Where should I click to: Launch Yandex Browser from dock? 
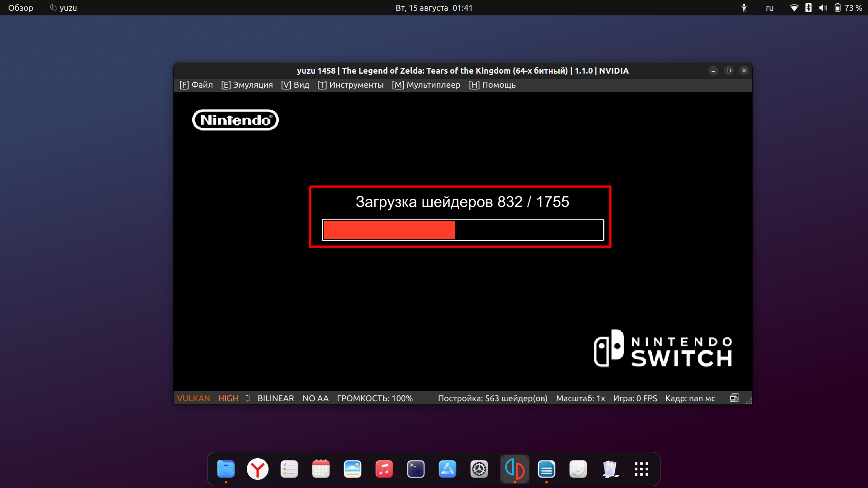click(x=258, y=469)
